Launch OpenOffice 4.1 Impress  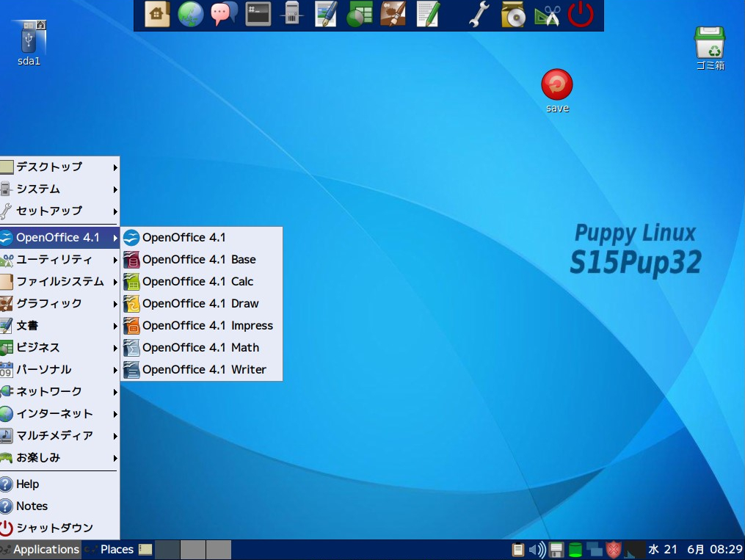point(201,325)
